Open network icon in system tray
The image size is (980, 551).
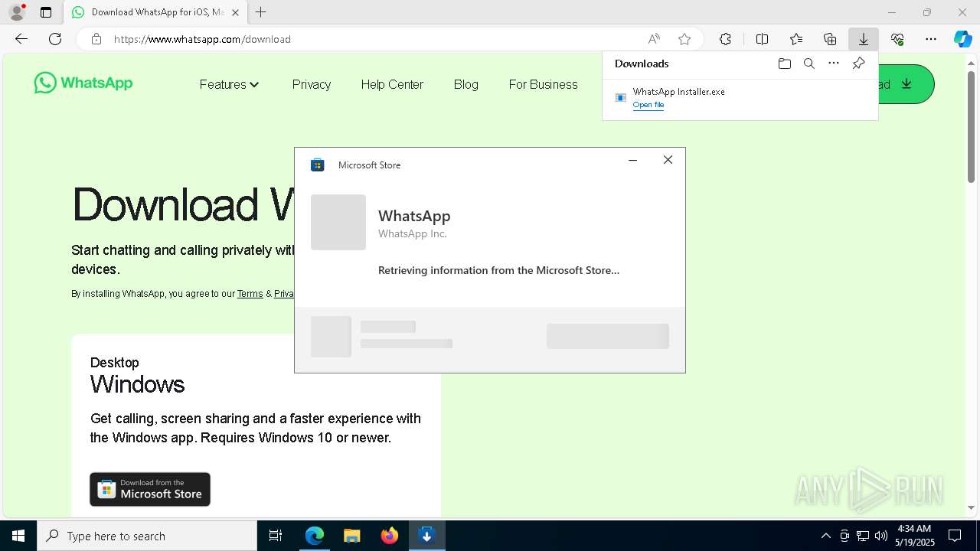(x=863, y=536)
